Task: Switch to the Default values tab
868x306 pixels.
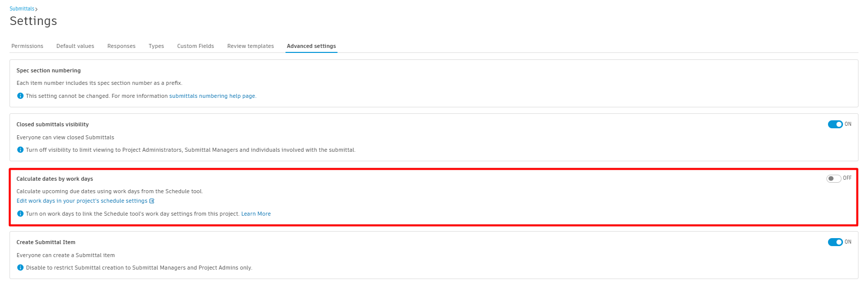Action: [x=75, y=46]
